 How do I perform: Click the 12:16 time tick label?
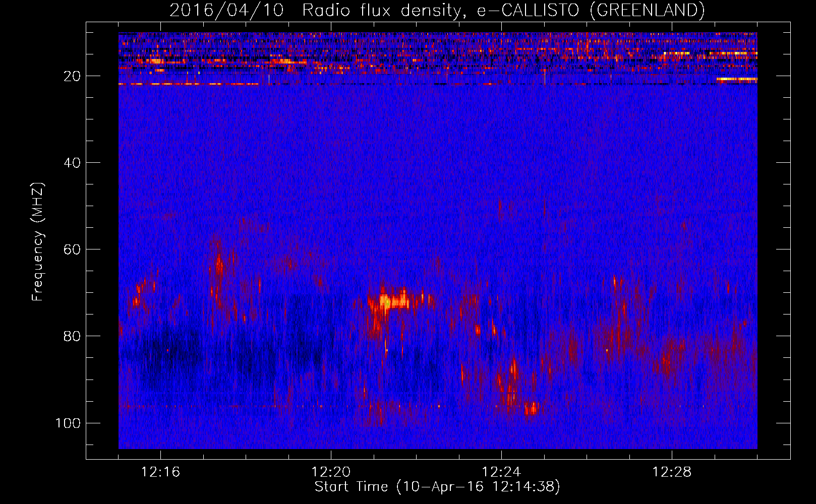click(160, 472)
